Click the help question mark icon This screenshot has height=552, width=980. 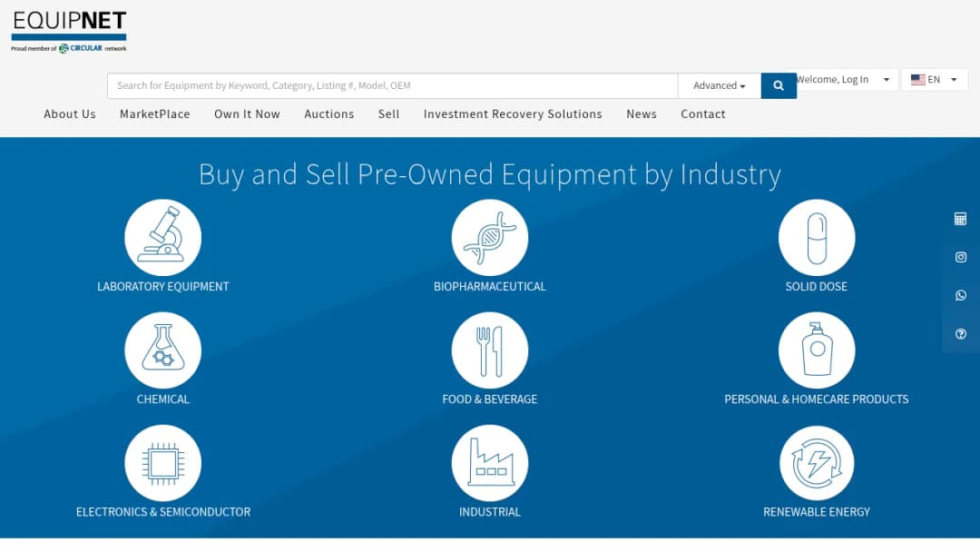(x=961, y=334)
